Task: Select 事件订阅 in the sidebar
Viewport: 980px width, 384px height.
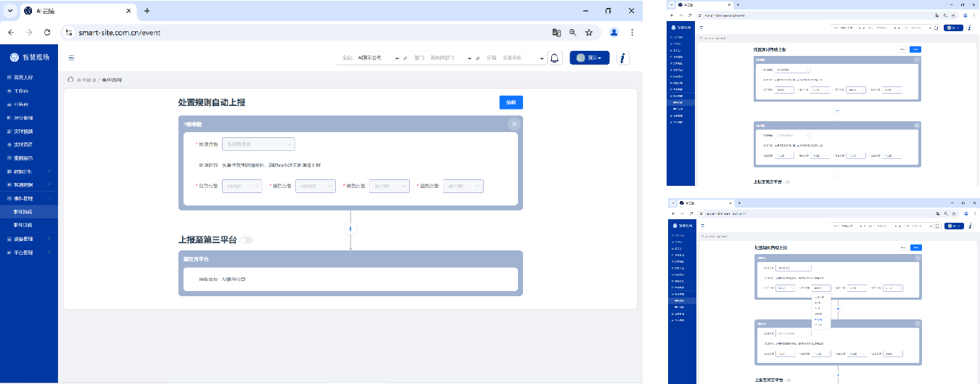Action: (x=23, y=225)
